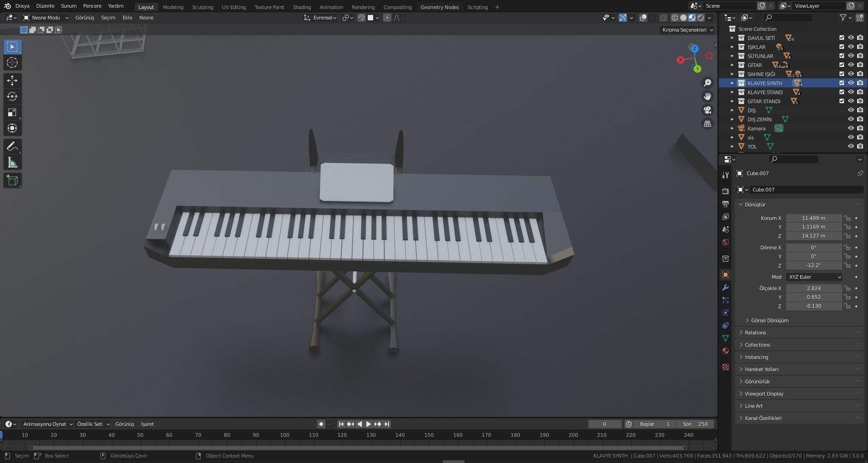Click the Dönme Z value field
The width and height of the screenshot is (868, 463).
814,265
